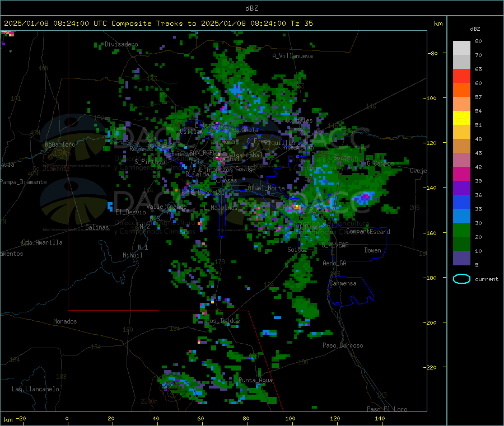Click the dBZ label above color scale
This screenshot has width=504, height=426.
pyautogui.click(x=475, y=29)
